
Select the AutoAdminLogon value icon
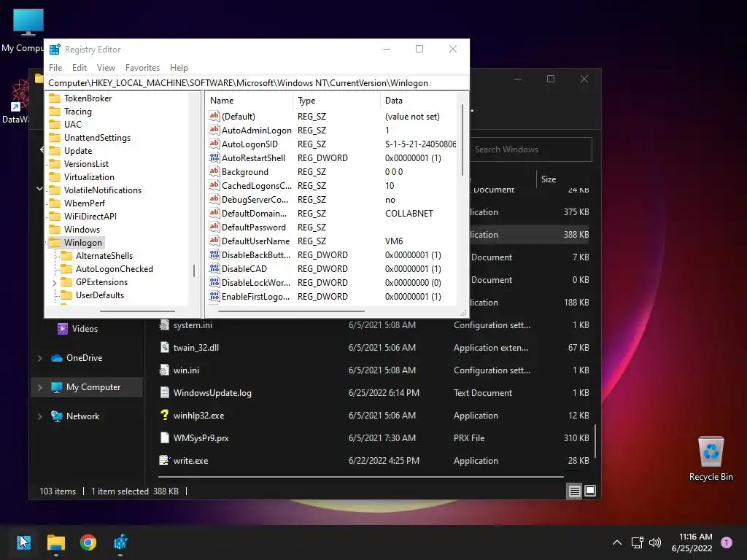click(214, 130)
